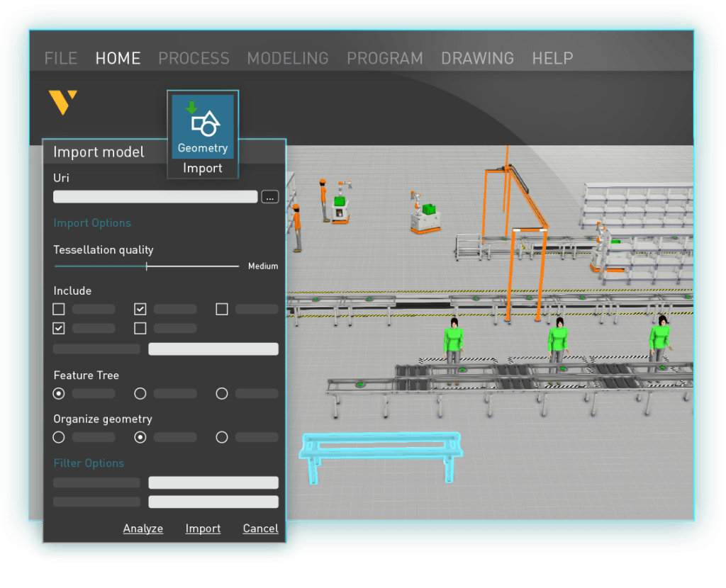Enable the first Include checkbox
726x588 pixels.
(59, 309)
